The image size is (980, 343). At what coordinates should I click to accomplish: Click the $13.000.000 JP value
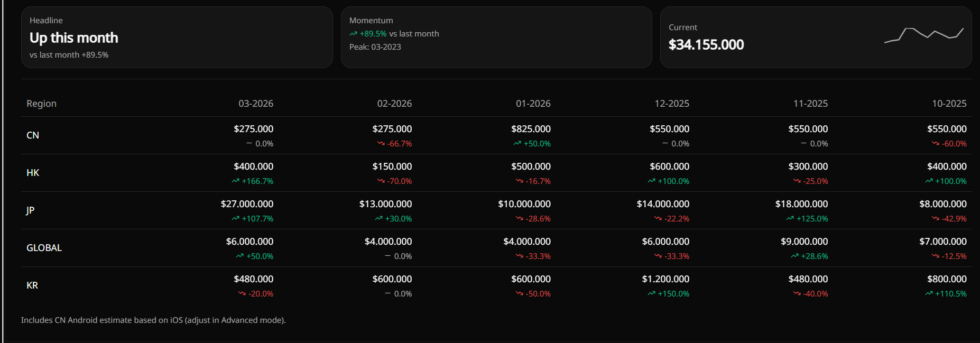[x=386, y=204]
